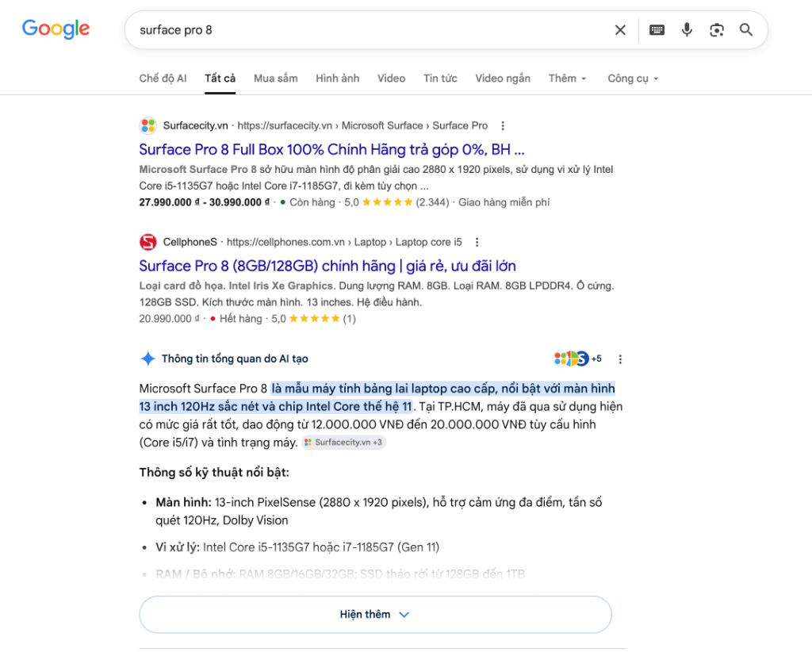Click the '5,0' rating with (2.344) reviews

click(x=396, y=202)
